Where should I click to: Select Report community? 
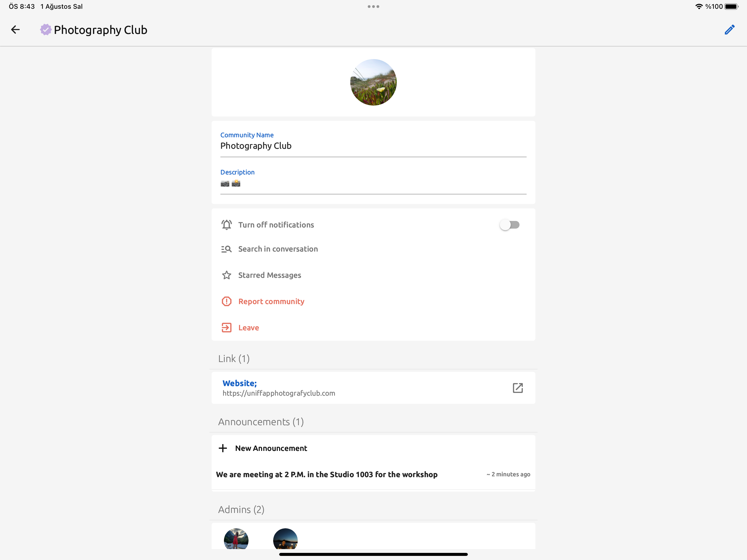pyautogui.click(x=373, y=301)
